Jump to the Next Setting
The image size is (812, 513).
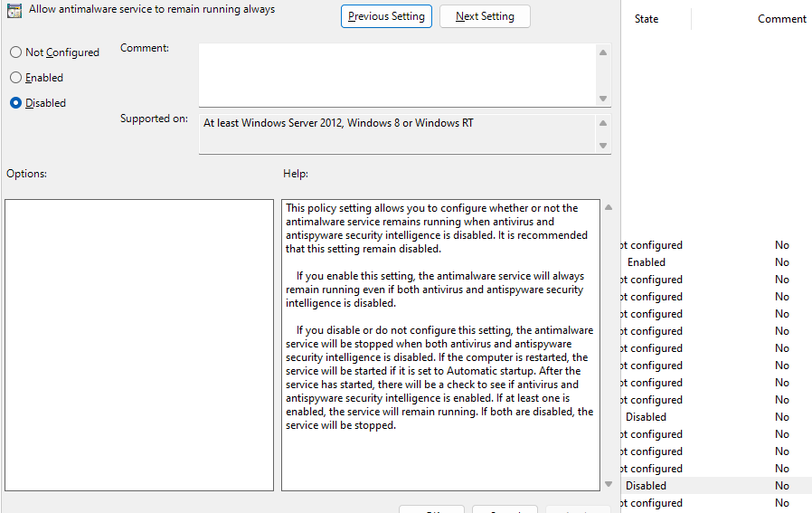pyautogui.click(x=485, y=16)
